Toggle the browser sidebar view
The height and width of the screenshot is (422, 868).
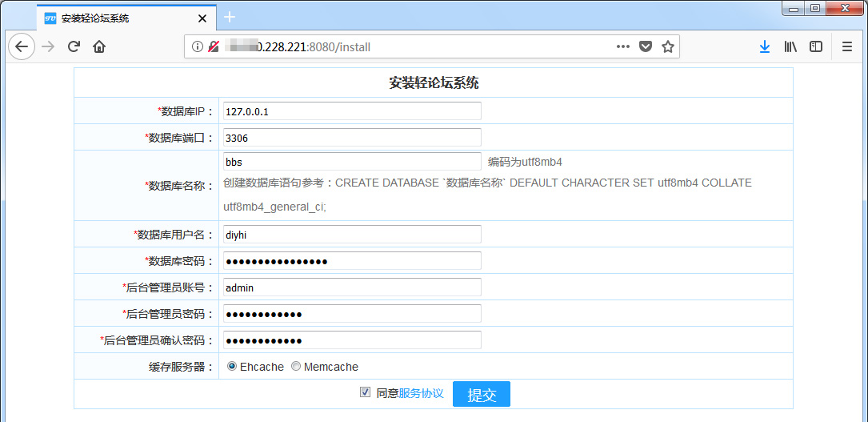816,46
